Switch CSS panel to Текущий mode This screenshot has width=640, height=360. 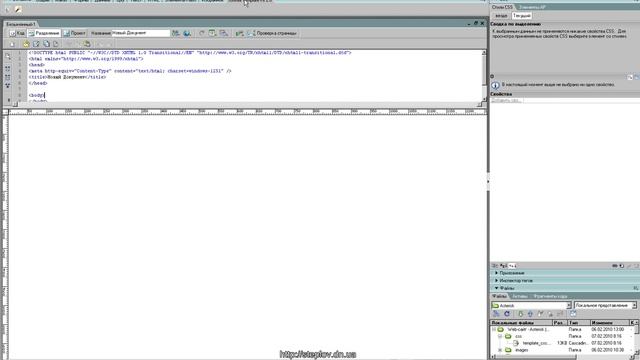coord(522,16)
